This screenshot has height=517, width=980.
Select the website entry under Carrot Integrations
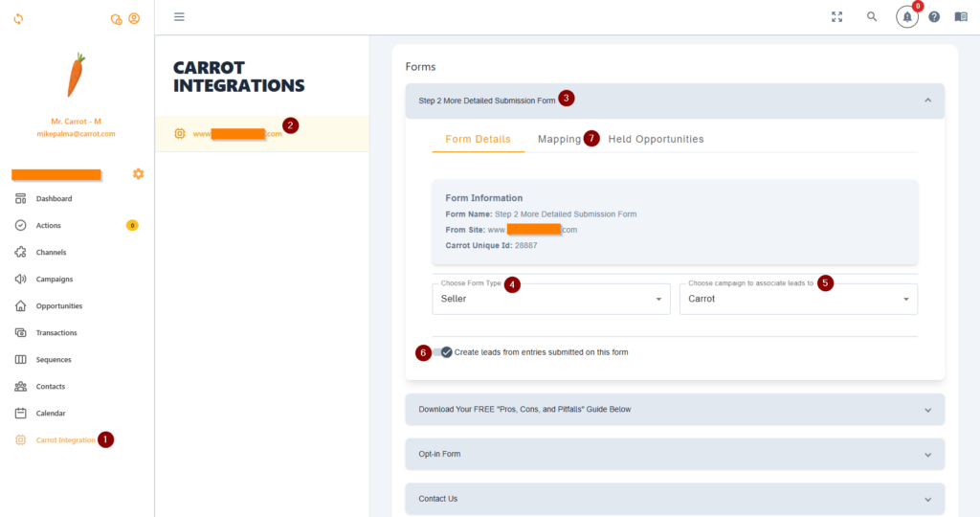point(262,134)
